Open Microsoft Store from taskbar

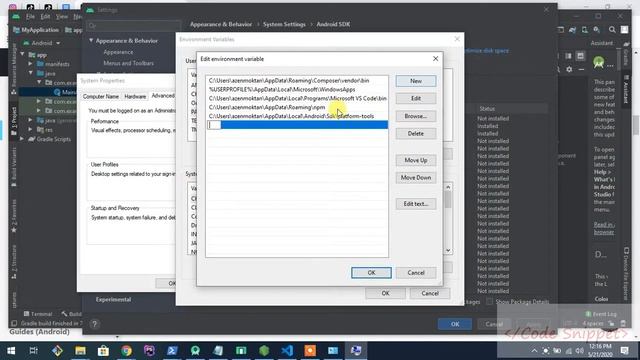[x=103, y=351]
